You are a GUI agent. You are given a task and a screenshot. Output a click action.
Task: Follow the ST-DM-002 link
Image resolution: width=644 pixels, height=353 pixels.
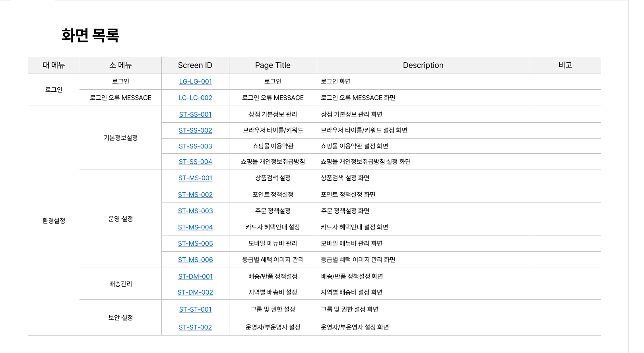click(x=195, y=292)
